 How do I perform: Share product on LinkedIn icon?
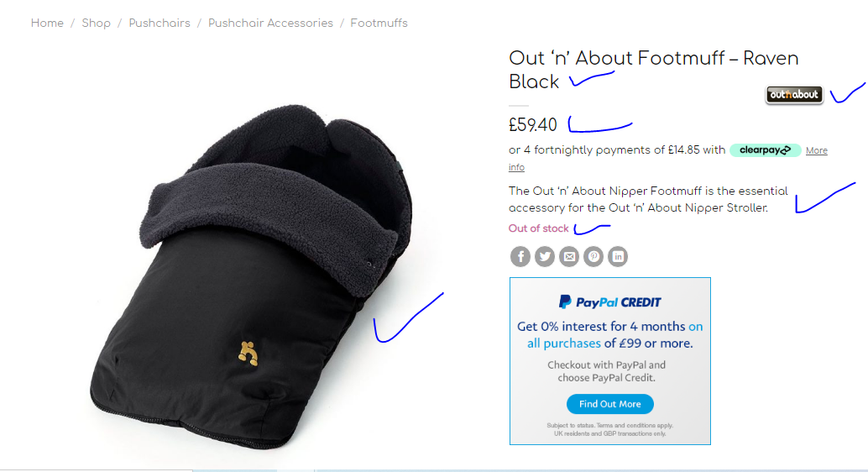click(618, 256)
